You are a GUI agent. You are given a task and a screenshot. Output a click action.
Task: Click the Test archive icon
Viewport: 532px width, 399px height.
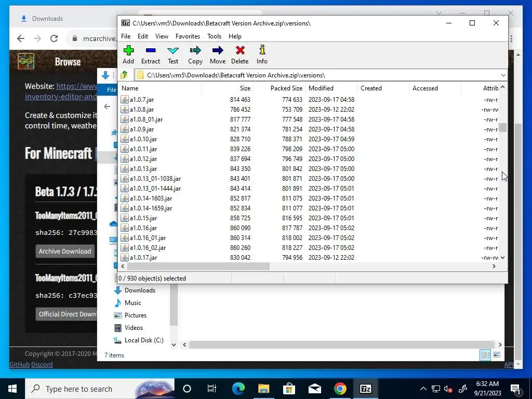[173, 51]
